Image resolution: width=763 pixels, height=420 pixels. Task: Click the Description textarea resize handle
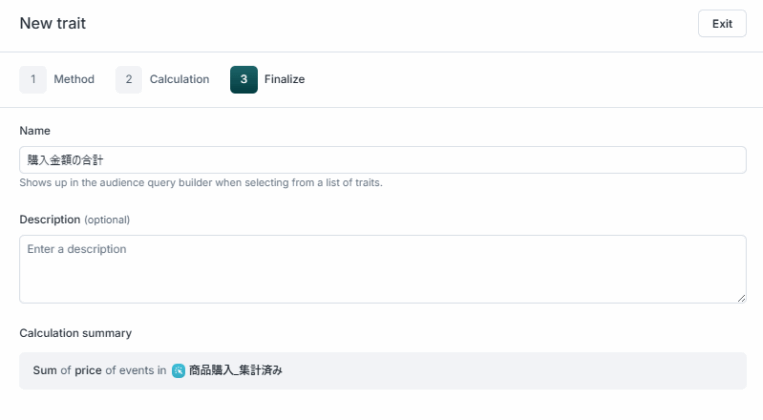[x=741, y=298]
